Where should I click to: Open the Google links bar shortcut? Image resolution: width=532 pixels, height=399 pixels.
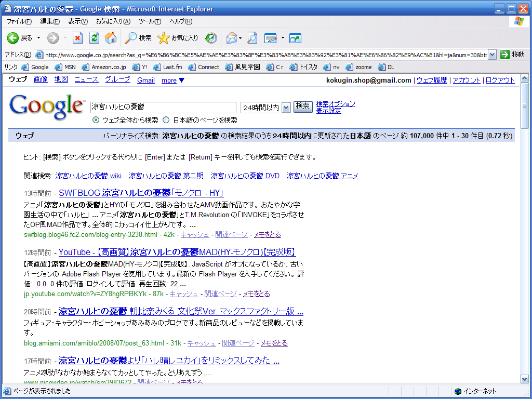point(35,67)
